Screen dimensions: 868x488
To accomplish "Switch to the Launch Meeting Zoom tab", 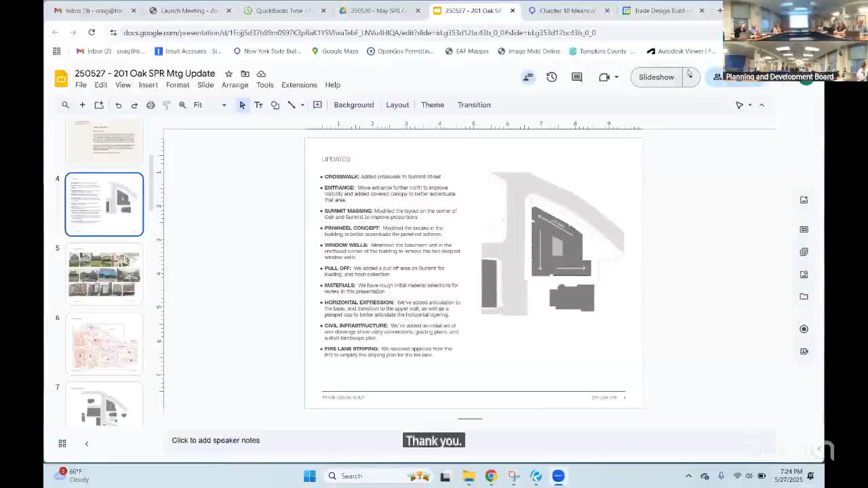I will (x=189, y=11).
